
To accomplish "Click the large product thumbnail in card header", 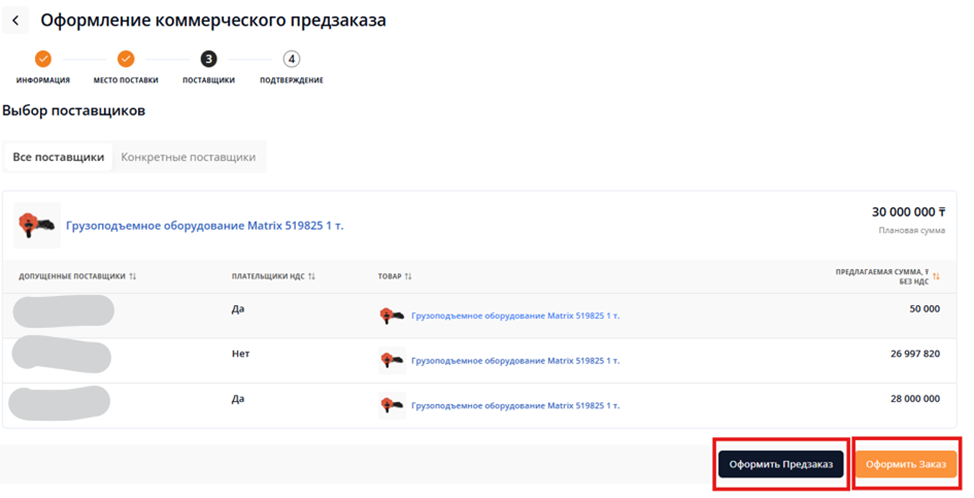I will pyautogui.click(x=37, y=226).
